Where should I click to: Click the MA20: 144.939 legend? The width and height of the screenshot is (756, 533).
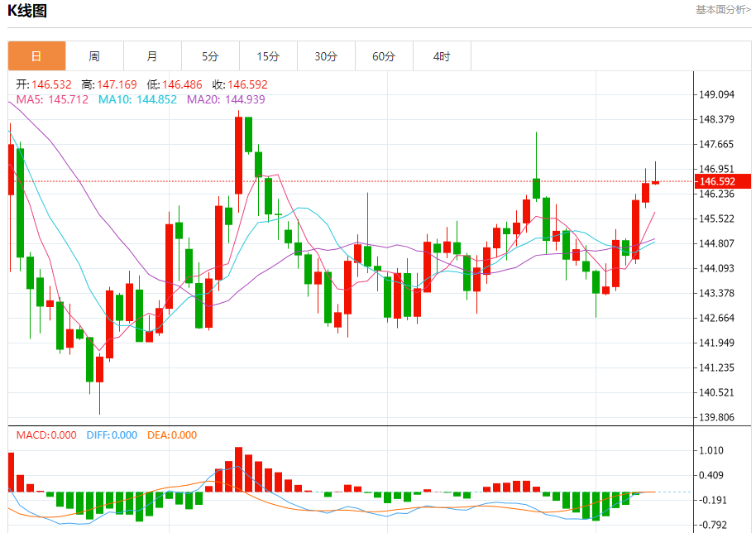coord(226,99)
